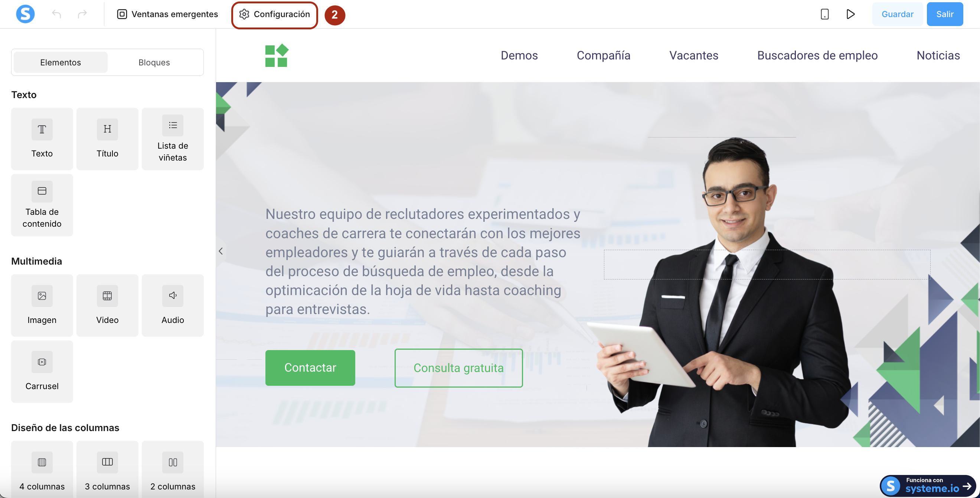The width and height of the screenshot is (980, 498).
Task: Select the Carrusel element
Action: [42, 371]
